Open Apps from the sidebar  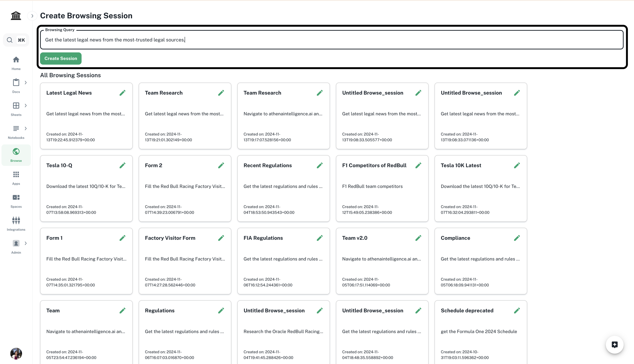(x=16, y=178)
